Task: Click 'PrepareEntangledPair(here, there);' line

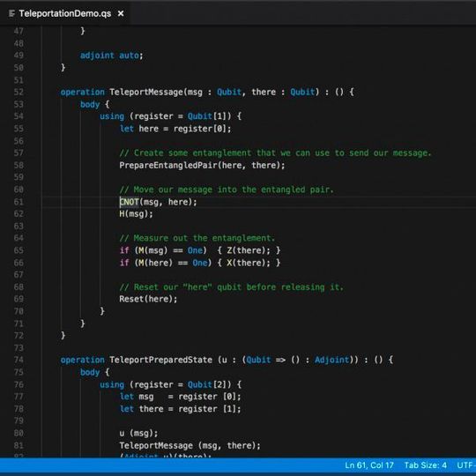Action: coord(202,165)
